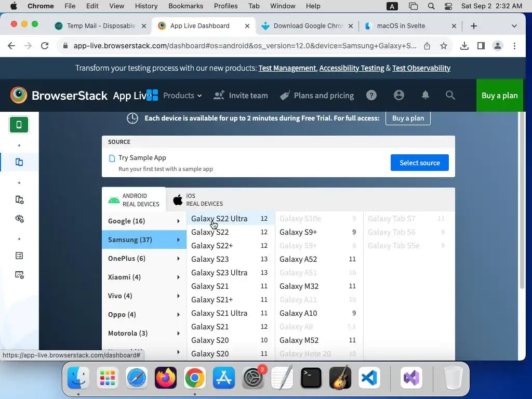Open the Accessibility Testing link

(352, 68)
